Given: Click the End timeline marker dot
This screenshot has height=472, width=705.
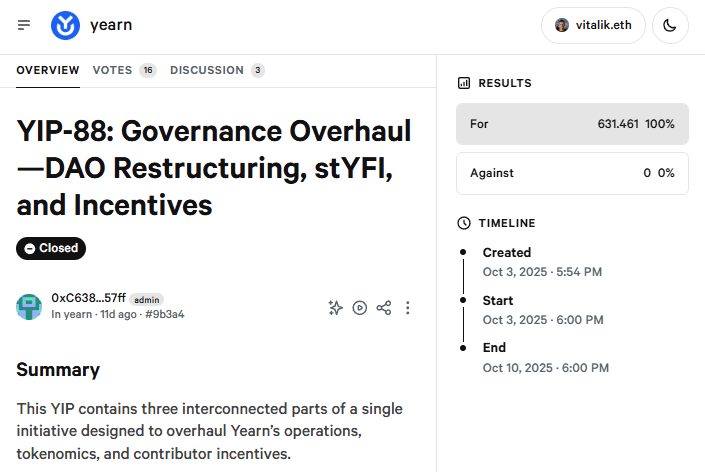Looking at the screenshot, I should tap(463, 348).
